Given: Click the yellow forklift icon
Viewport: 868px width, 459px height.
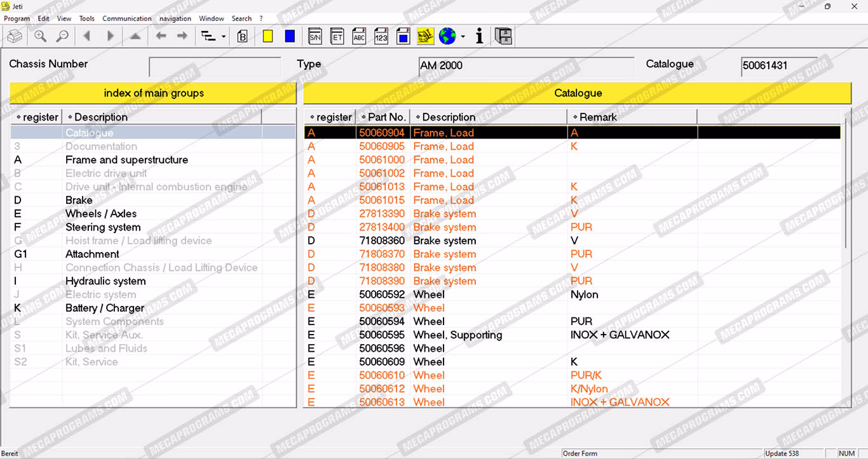Looking at the screenshot, I should [x=425, y=37].
